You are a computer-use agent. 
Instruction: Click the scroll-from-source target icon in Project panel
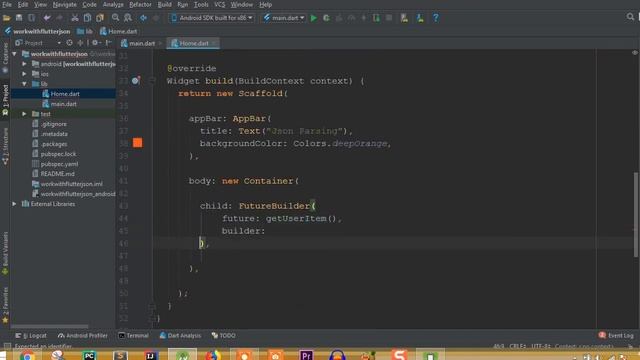(x=69, y=42)
